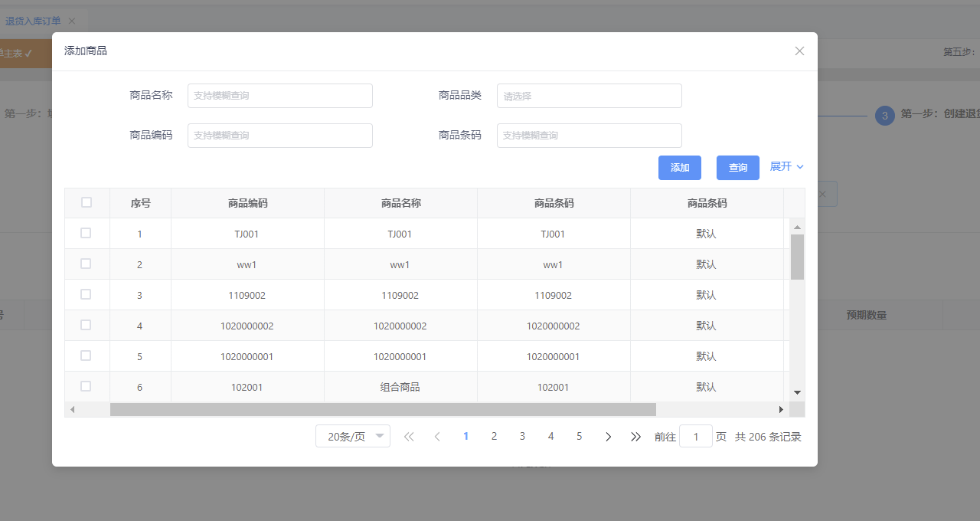The width and height of the screenshot is (980, 521).
Task: Click the 查询 button
Action: click(x=738, y=168)
